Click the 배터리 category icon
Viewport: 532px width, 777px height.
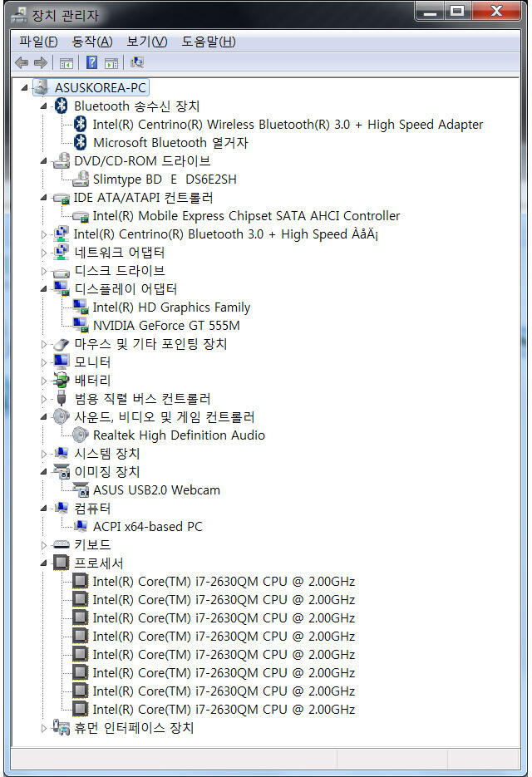61,381
